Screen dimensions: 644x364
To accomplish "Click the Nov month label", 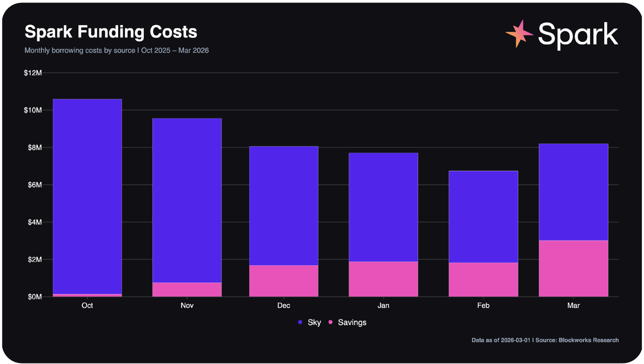I will pos(187,305).
